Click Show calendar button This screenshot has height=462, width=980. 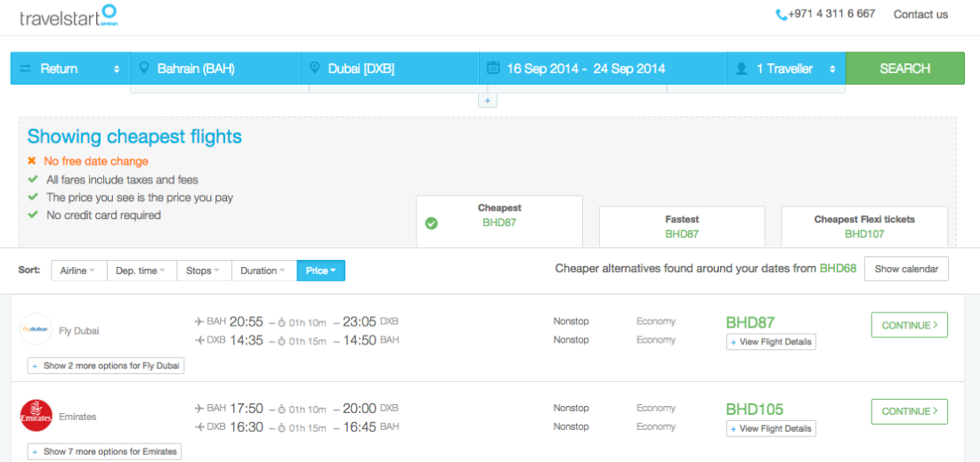[906, 269]
